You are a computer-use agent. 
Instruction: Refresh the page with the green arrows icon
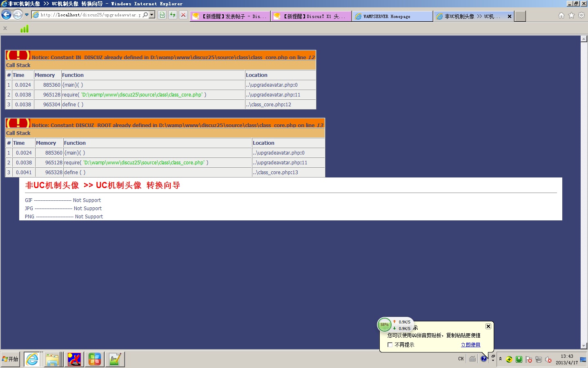pyautogui.click(x=173, y=15)
